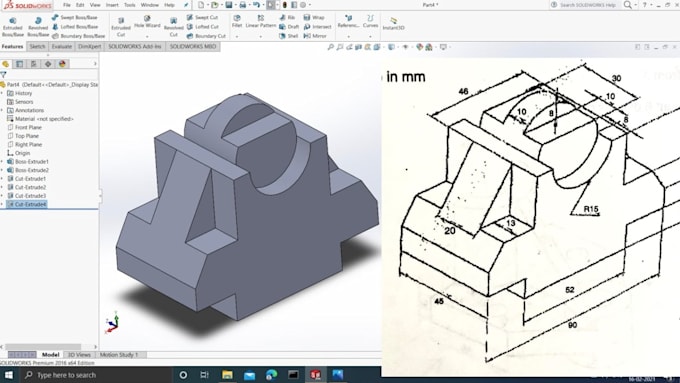Select Swept Boss/Base
This screenshot has height=383, width=680.
pyautogui.click(x=74, y=17)
